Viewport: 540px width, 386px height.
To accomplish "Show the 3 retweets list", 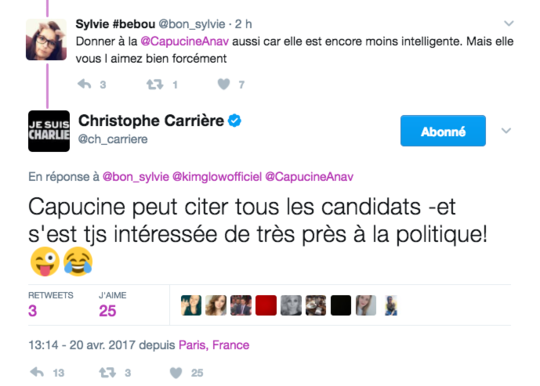I will click(51, 305).
